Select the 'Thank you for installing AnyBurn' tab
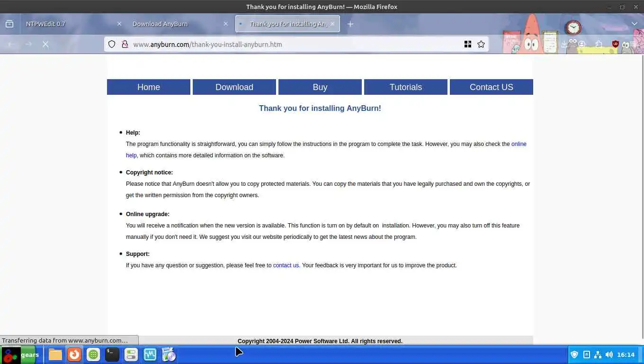644x364 pixels. point(287,24)
